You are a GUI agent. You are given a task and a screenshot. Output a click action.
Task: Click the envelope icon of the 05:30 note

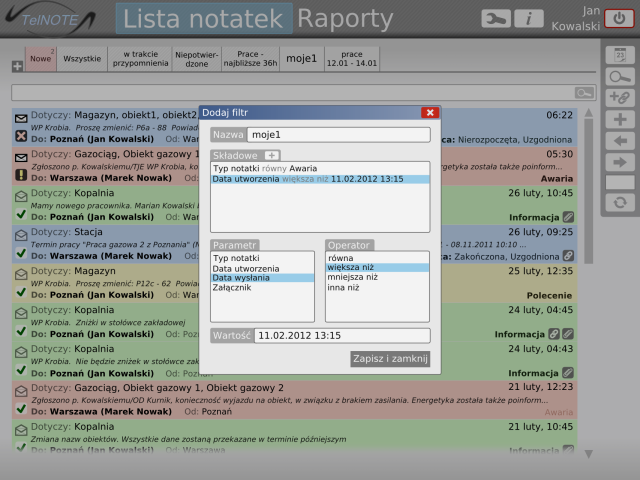click(21, 158)
